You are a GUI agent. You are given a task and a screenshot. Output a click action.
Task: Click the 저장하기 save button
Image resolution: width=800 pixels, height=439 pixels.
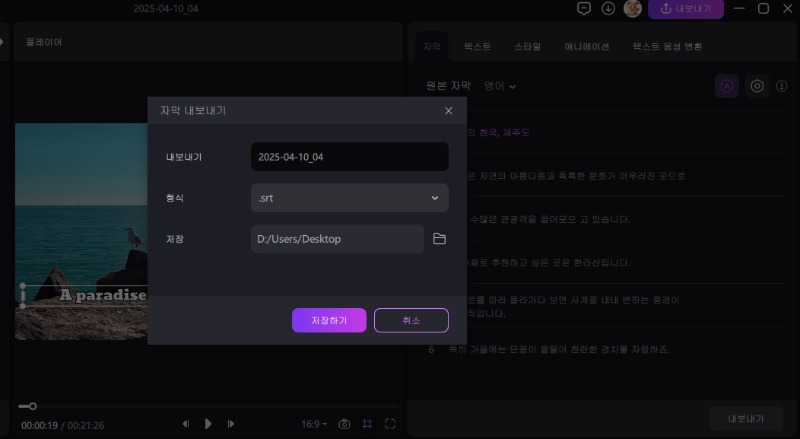tap(329, 320)
